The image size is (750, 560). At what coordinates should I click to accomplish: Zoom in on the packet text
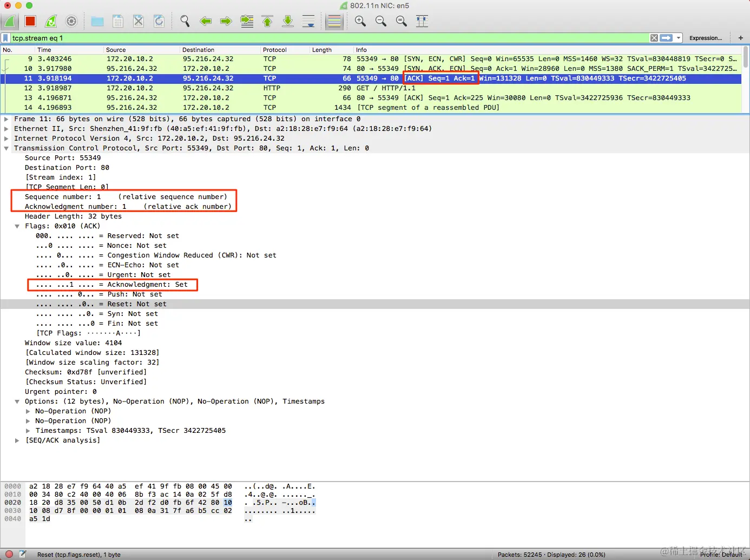pos(360,21)
